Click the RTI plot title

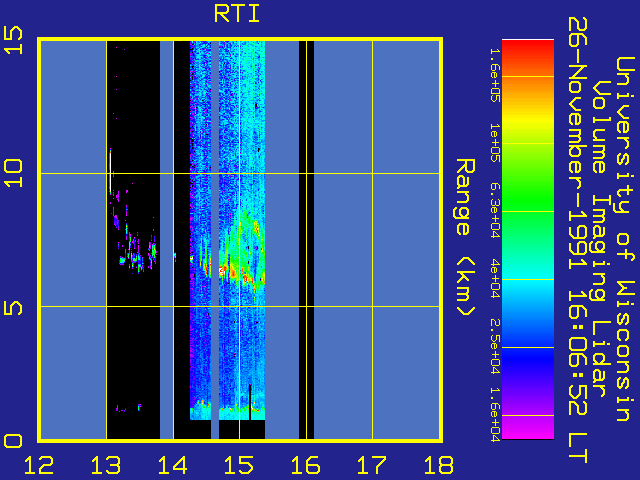pyautogui.click(x=237, y=14)
